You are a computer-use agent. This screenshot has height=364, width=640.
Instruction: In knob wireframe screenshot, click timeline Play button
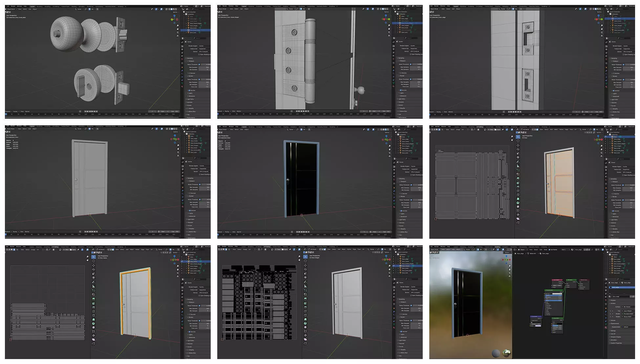coord(92,111)
